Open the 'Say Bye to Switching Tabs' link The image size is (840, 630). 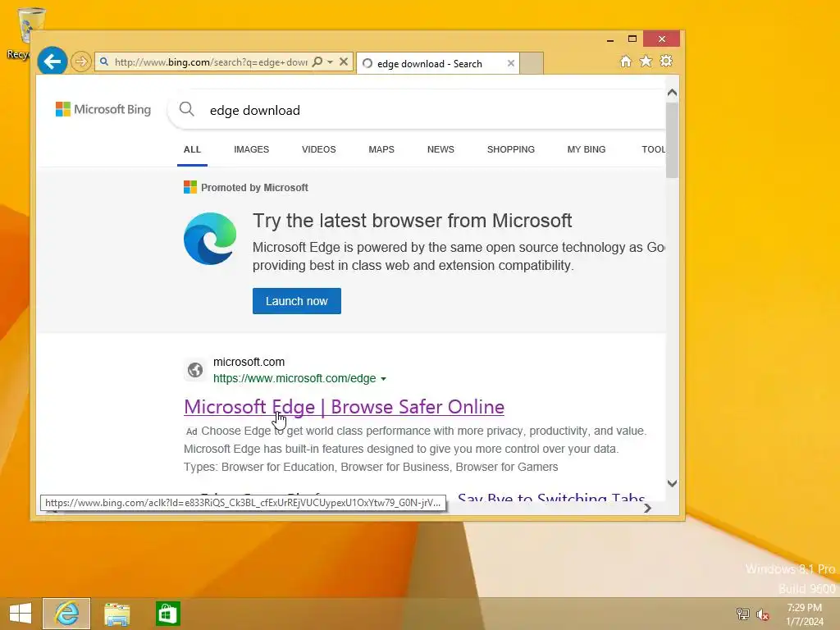(x=551, y=498)
